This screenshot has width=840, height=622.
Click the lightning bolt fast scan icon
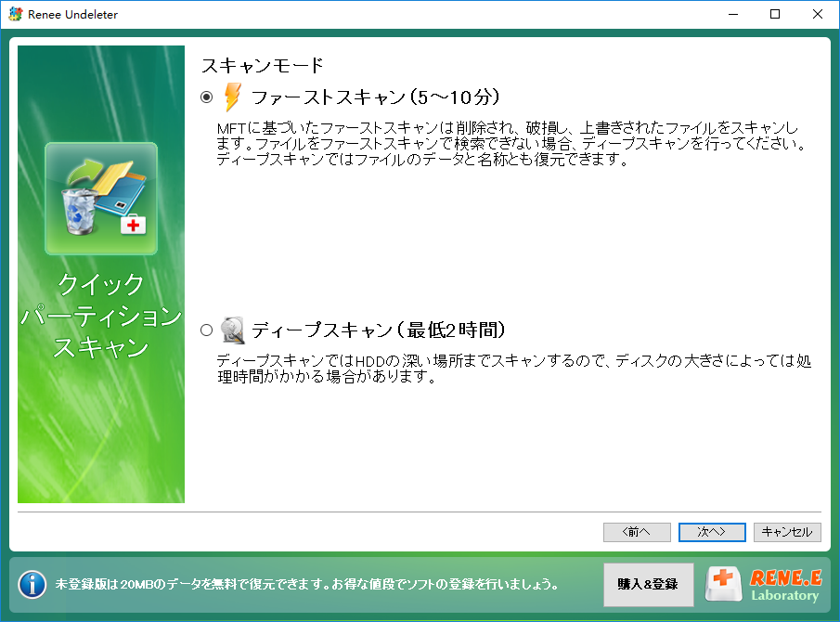pos(232,97)
